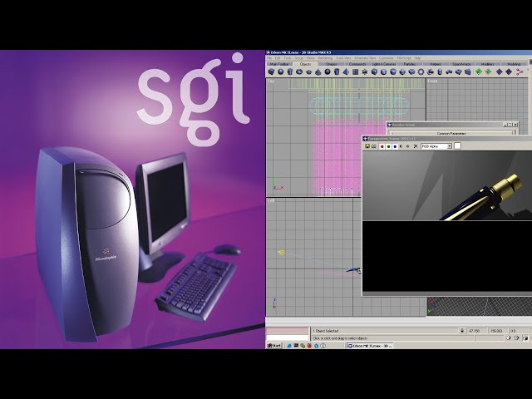Open the Rendering menu

point(325,58)
